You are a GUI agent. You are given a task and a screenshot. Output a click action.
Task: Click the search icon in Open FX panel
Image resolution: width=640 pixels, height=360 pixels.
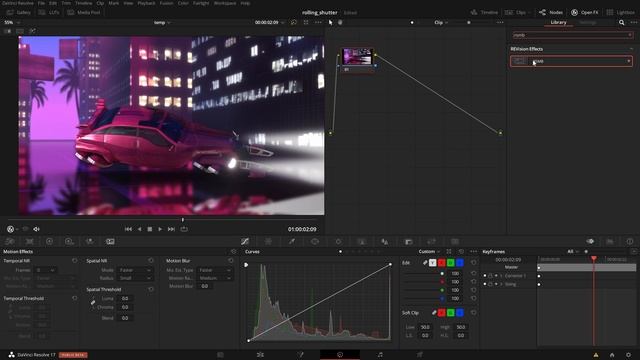(x=621, y=22)
